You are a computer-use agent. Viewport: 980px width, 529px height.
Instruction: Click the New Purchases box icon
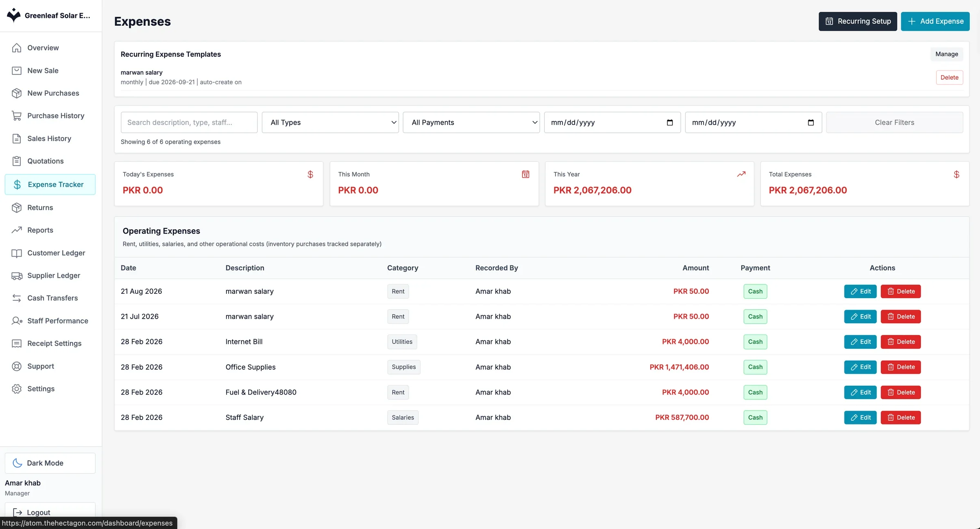click(17, 93)
